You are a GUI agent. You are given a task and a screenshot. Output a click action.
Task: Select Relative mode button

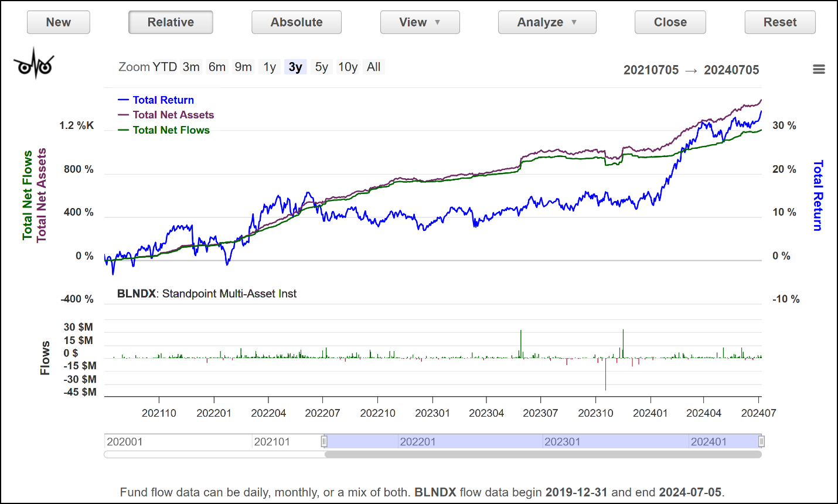[x=171, y=22]
